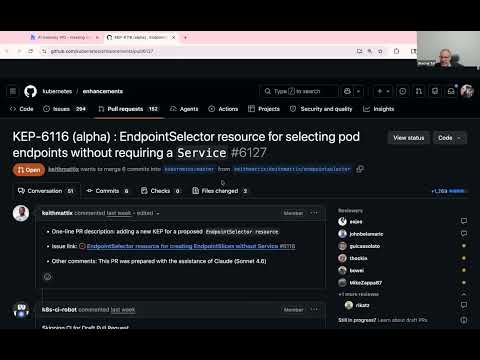Viewport: 480px width, 360px height.
Task: Expand the Code dropdown button on PR
Action: pos(450,138)
